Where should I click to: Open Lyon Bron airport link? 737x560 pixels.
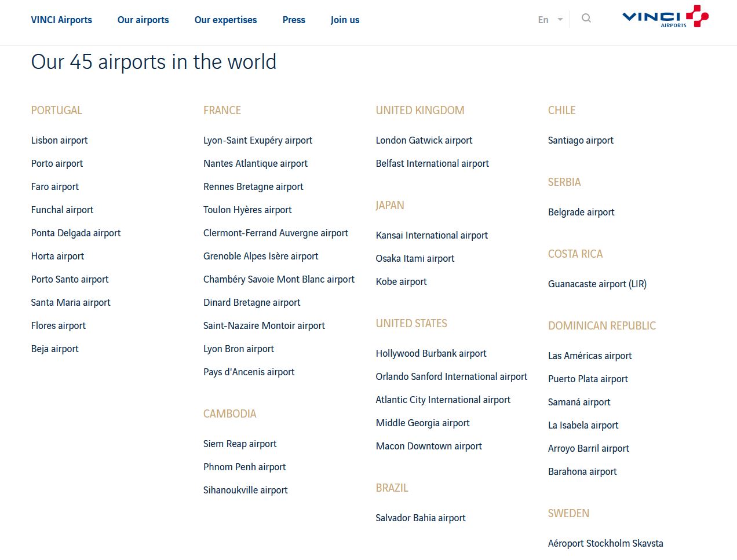pos(239,349)
